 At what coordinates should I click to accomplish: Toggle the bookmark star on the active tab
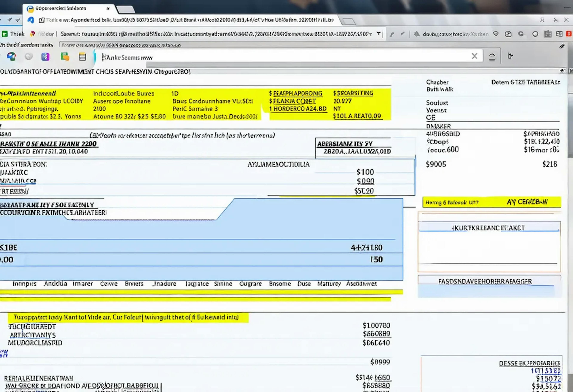108,8
